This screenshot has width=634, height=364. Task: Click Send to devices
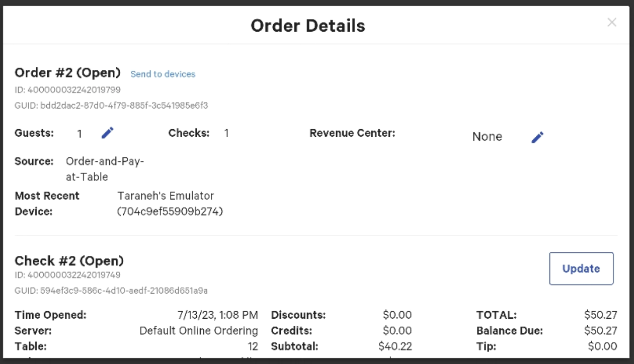163,74
